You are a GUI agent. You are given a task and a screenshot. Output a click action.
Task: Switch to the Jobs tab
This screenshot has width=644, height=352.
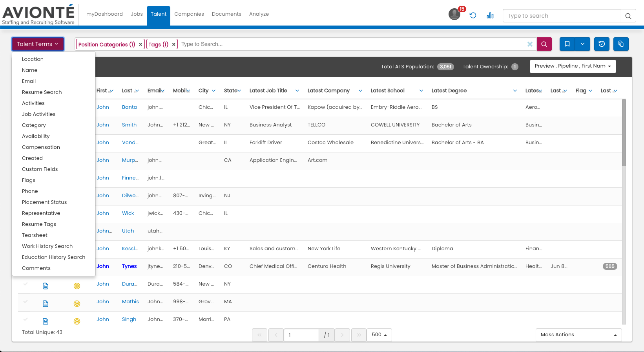click(x=137, y=14)
